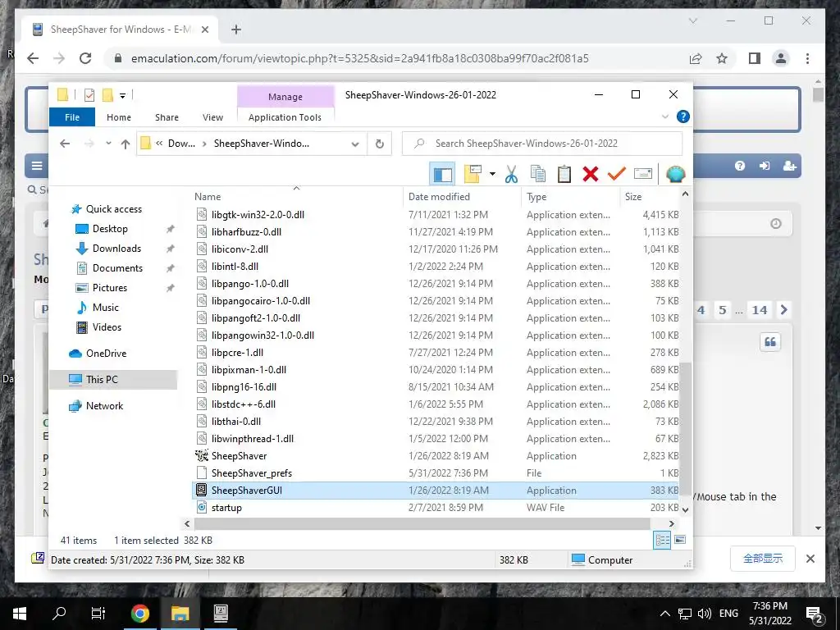Bookmark this page with the star icon
The height and width of the screenshot is (630, 840).
pos(722,58)
